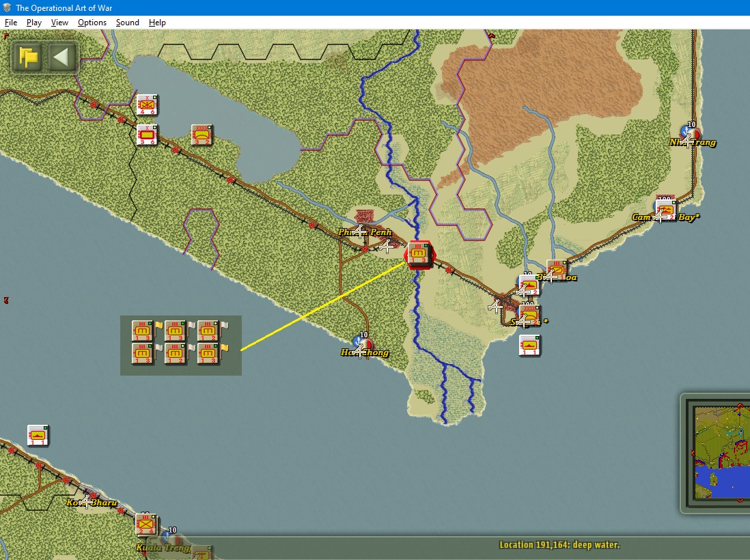Click the airfield icon east of Phnom Penh

pyautogui.click(x=387, y=247)
